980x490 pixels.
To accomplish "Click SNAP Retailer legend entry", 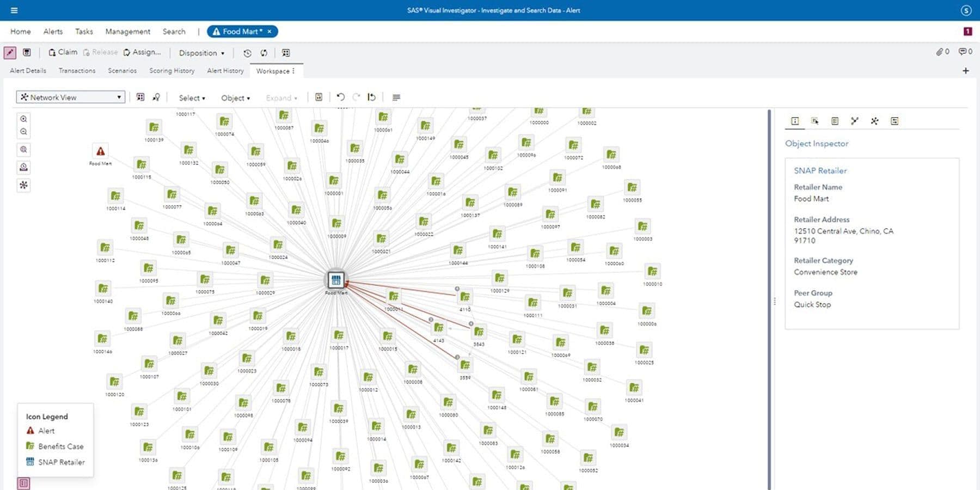I will tap(55, 462).
